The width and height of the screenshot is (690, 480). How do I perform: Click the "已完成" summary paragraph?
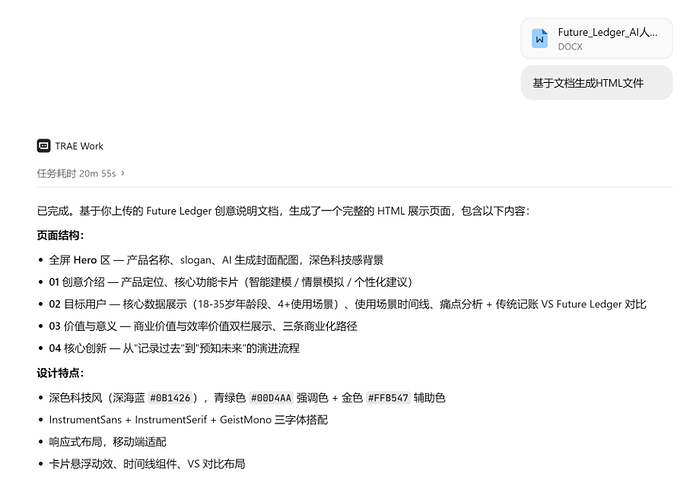click(283, 211)
